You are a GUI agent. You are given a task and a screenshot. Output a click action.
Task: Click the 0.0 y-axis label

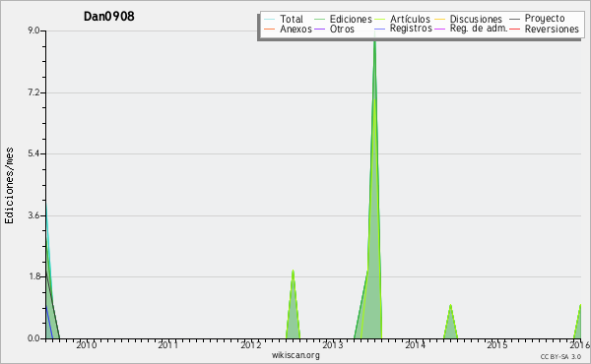(33, 338)
